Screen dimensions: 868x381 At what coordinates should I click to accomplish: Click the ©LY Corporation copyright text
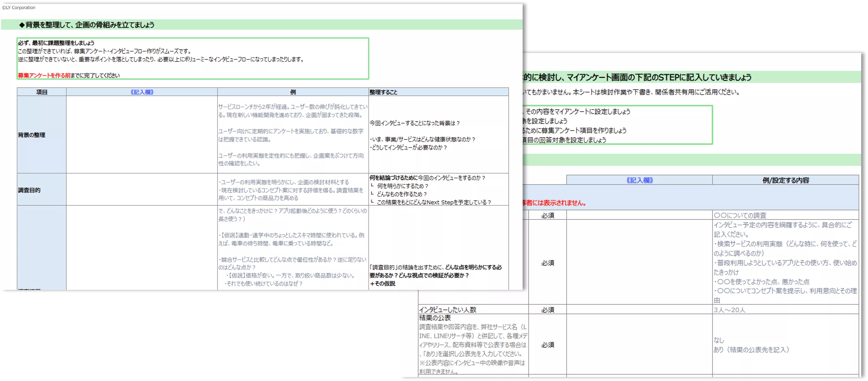[x=19, y=7]
